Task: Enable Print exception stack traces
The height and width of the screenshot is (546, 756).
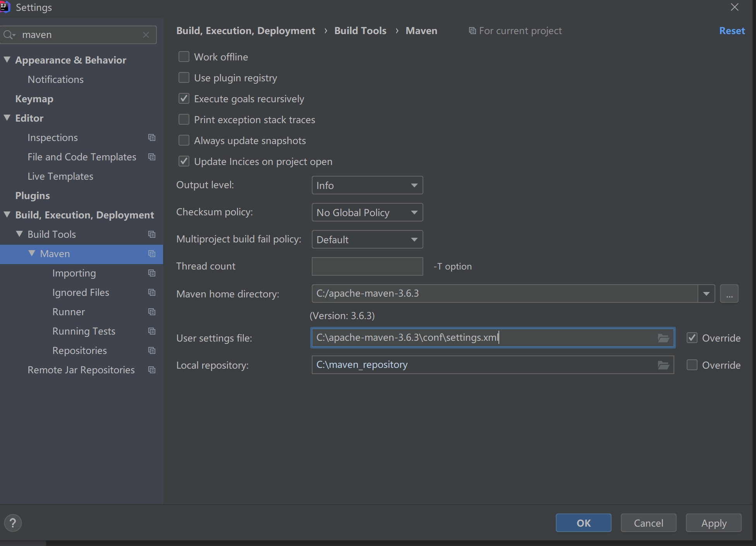Action: tap(184, 120)
